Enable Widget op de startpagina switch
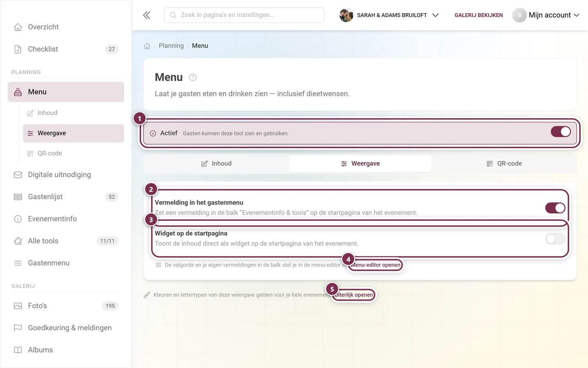Image resolution: width=588 pixels, height=368 pixels. [555, 238]
